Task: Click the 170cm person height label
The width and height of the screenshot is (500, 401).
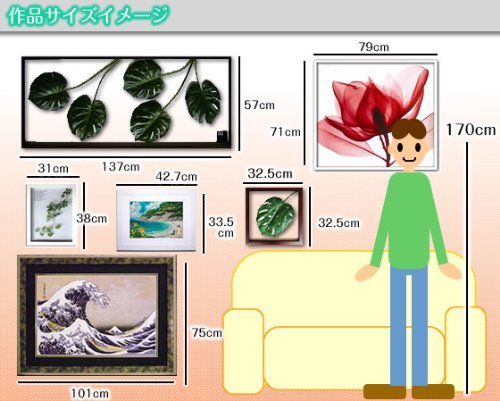Action: 471,129
